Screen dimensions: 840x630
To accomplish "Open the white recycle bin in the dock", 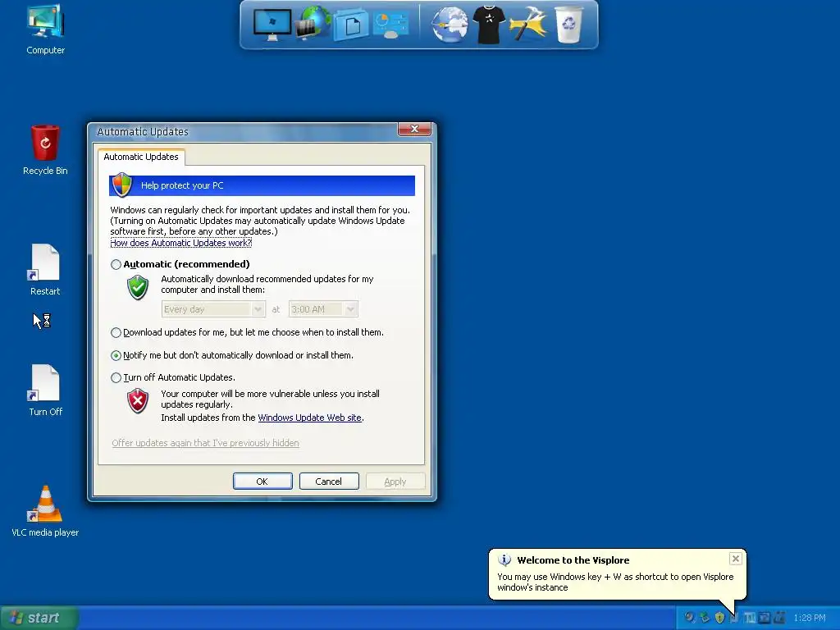I will pos(568,25).
